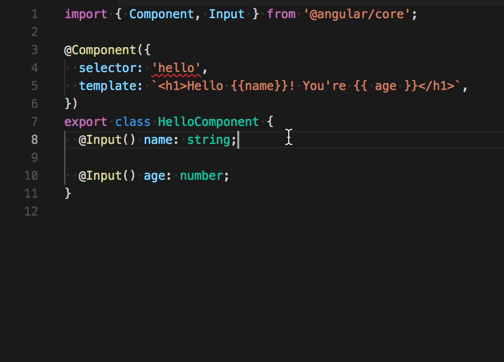The height and width of the screenshot is (362, 504).
Task: Click the '})' closing on line 6
Action: pyautogui.click(x=71, y=104)
